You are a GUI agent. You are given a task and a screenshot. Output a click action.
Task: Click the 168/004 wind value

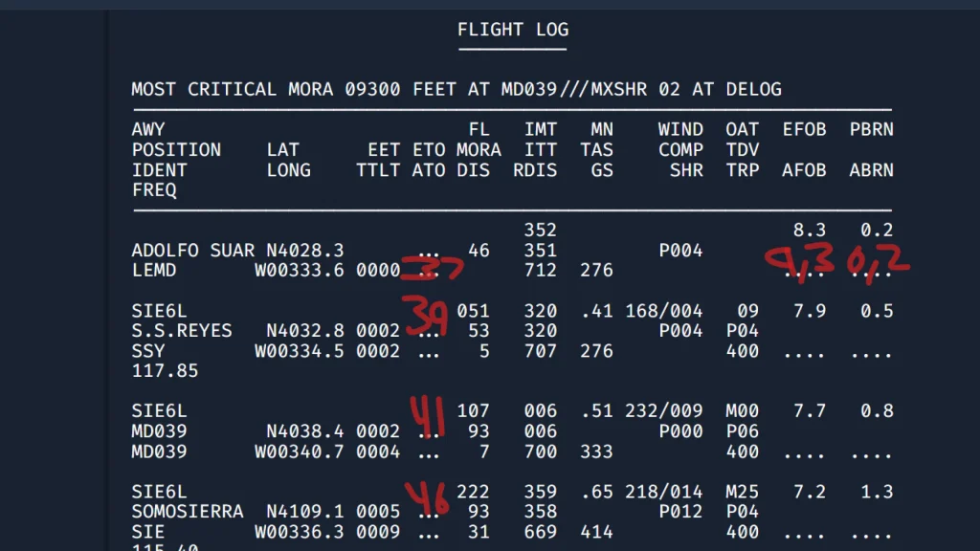pos(664,311)
